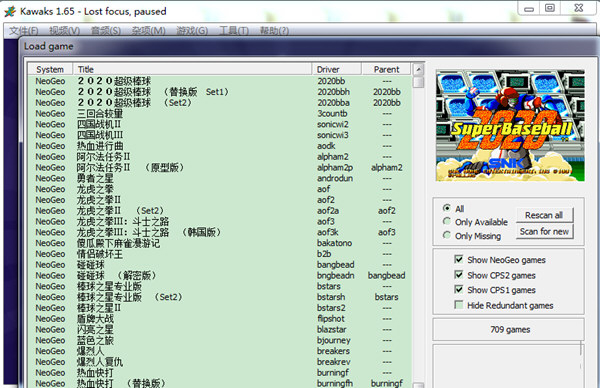Select the aof3 game row
The width and height of the screenshot is (600, 388).
click(x=220, y=222)
